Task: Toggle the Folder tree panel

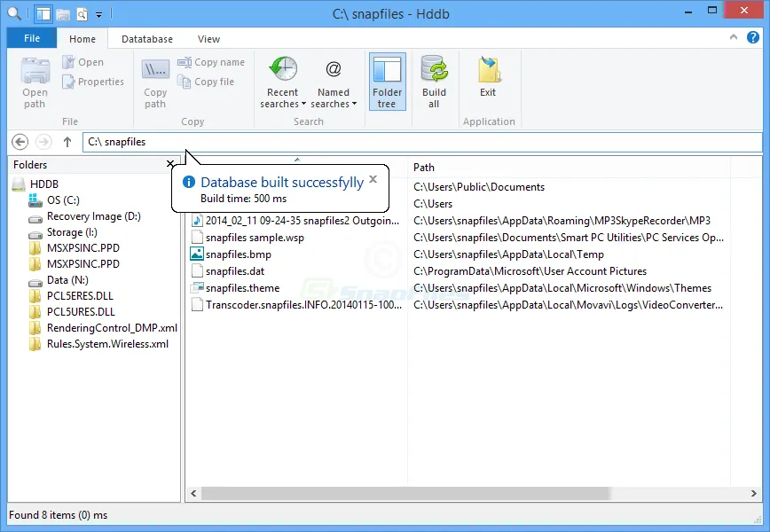Action: (x=387, y=82)
